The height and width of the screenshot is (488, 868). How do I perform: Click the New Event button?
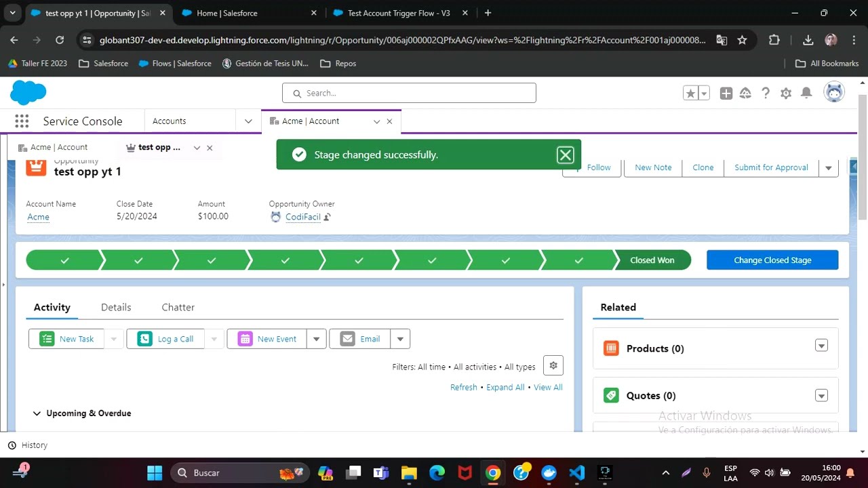coord(267,339)
